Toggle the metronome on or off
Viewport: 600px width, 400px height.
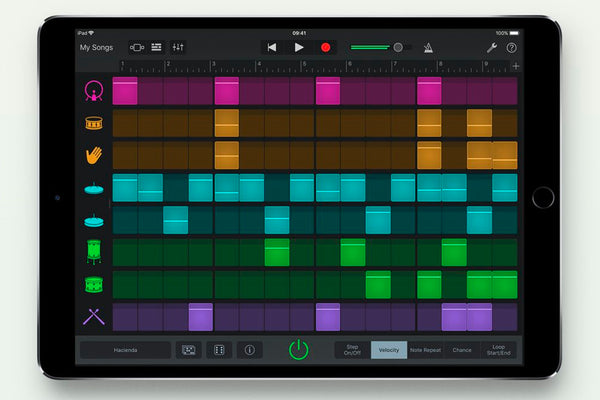(428, 47)
